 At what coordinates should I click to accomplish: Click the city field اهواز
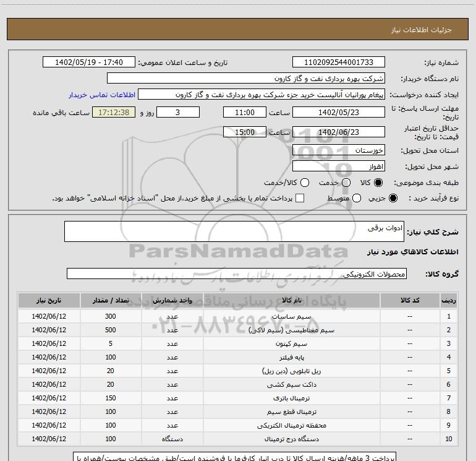[339, 166]
